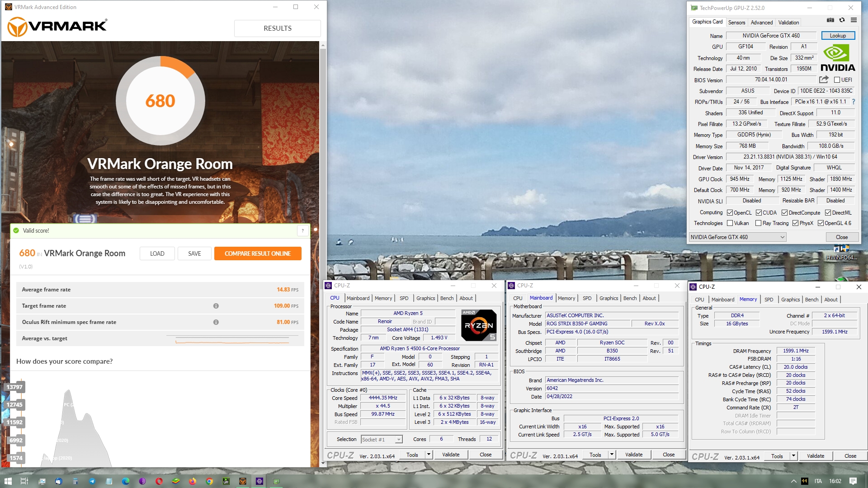868x488 pixels.
Task: Click the SAVE button in VRMark
Action: [x=194, y=253]
